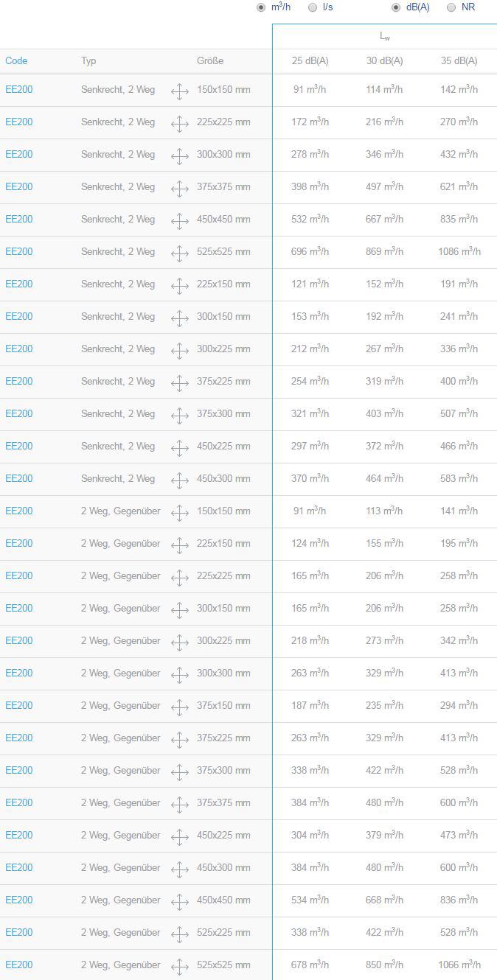Open EE200 link for Senkrecht 225x225 mm
Viewport: 497px width, 980px height.
[x=19, y=122]
